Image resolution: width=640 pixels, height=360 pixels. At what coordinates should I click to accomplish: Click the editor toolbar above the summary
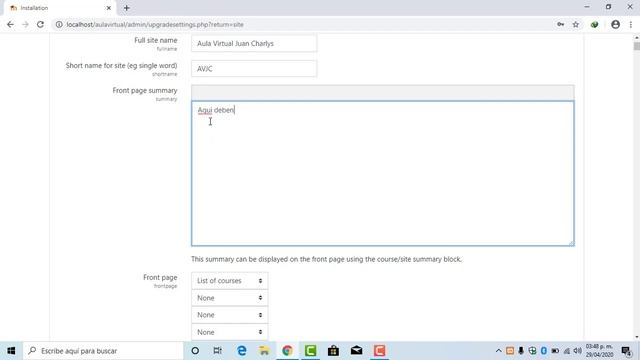tap(382, 93)
